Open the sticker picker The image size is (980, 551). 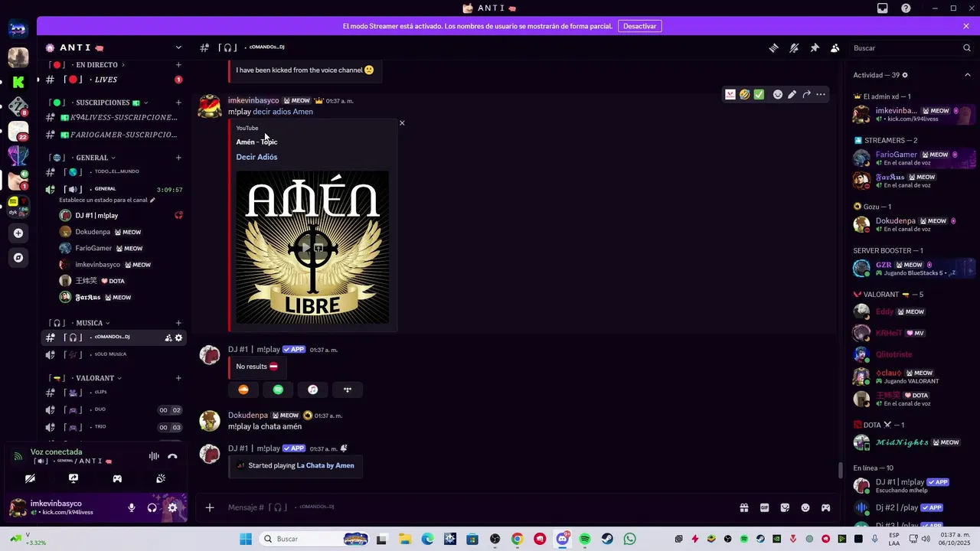(x=785, y=507)
